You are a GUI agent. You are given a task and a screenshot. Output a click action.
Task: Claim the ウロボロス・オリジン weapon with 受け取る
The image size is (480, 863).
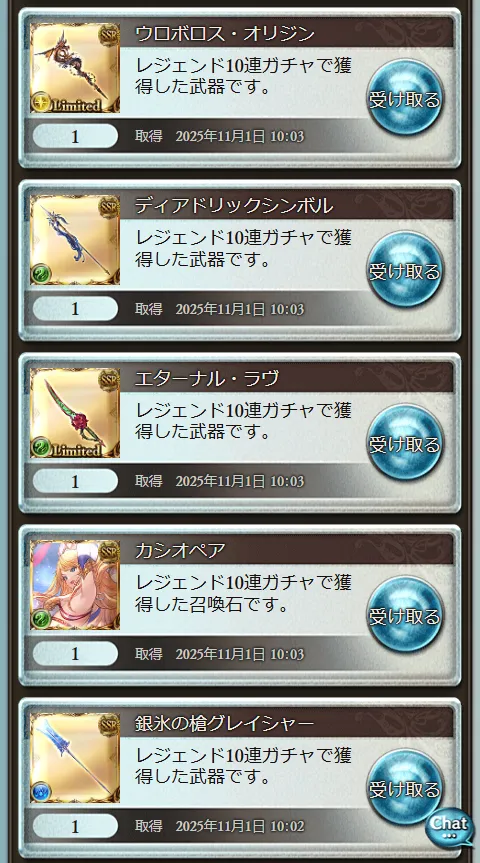click(405, 98)
